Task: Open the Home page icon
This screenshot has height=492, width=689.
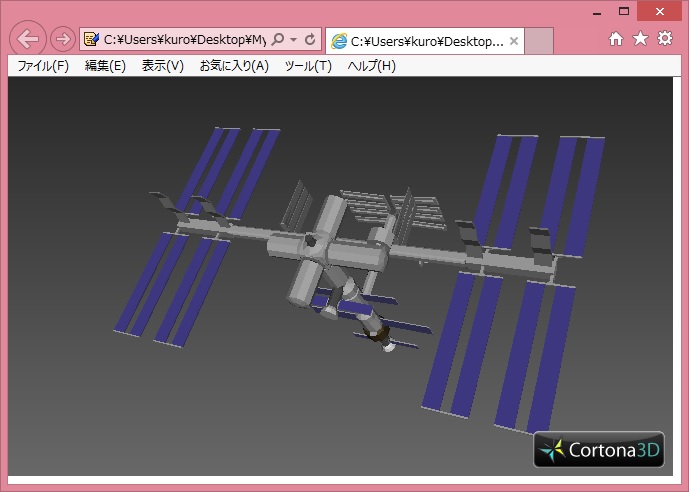Action: click(616, 39)
